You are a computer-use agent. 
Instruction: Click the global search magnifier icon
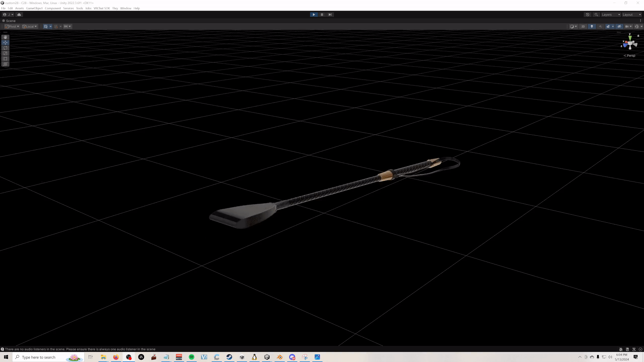pyautogui.click(x=596, y=14)
